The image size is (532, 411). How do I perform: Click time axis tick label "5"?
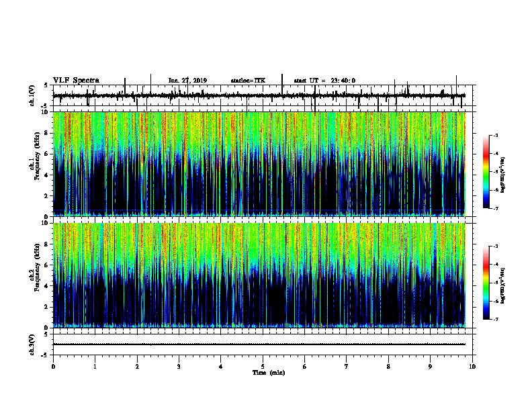click(x=263, y=367)
